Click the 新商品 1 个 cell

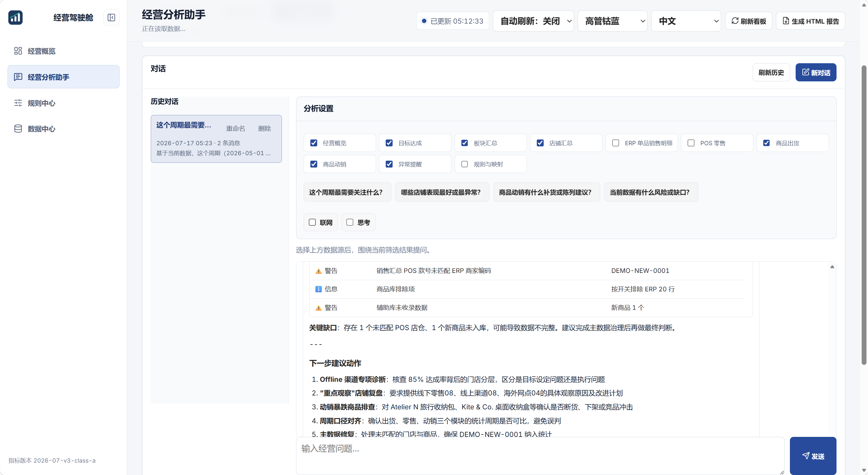point(627,307)
